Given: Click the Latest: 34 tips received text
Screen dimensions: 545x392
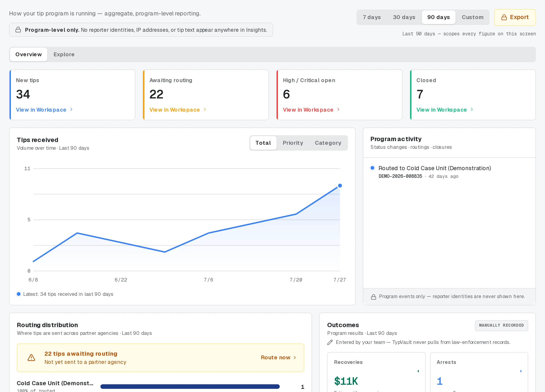Looking at the screenshot, I should tap(68, 294).
